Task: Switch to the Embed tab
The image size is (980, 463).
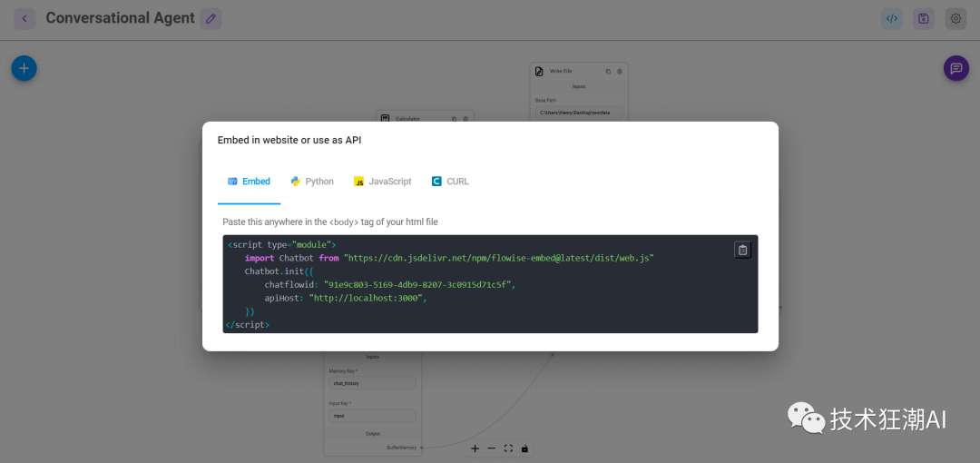Action: [249, 182]
